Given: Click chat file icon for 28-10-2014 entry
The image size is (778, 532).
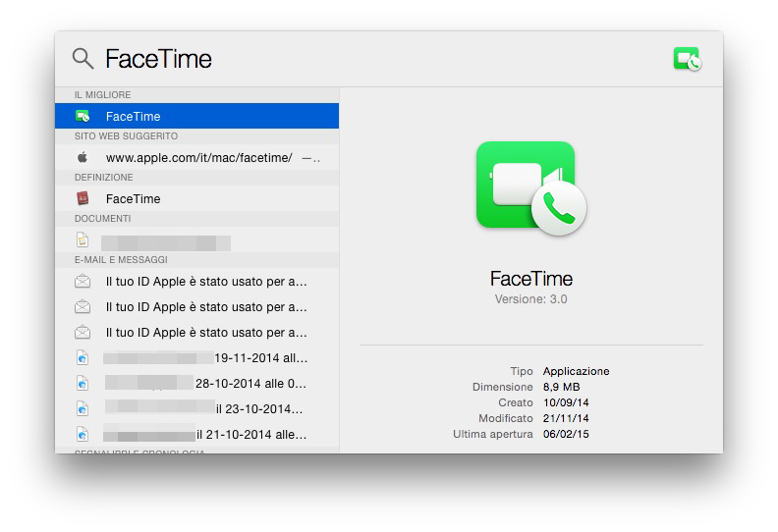Looking at the screenshot, I should pos(83,383).
